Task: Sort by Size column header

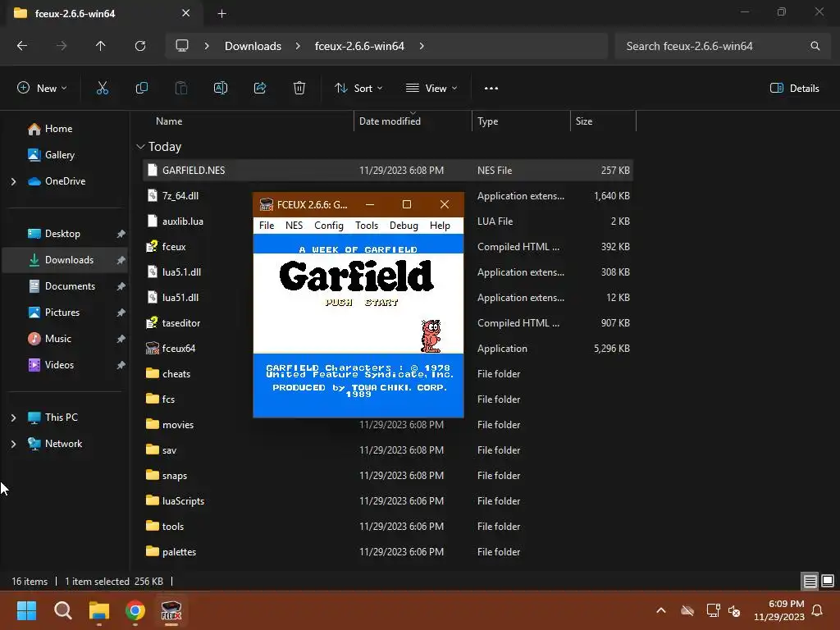Action: (584, 121)
